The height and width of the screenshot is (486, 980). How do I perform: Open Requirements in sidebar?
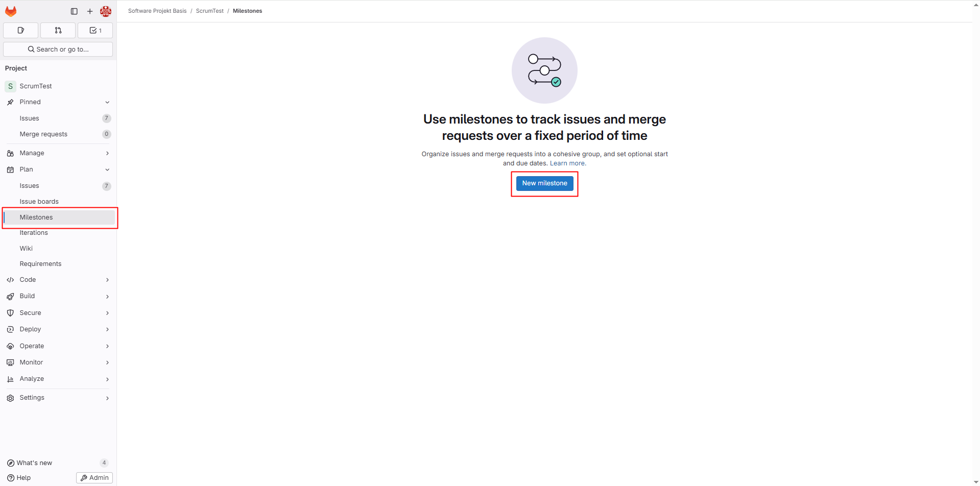(40, 264)
